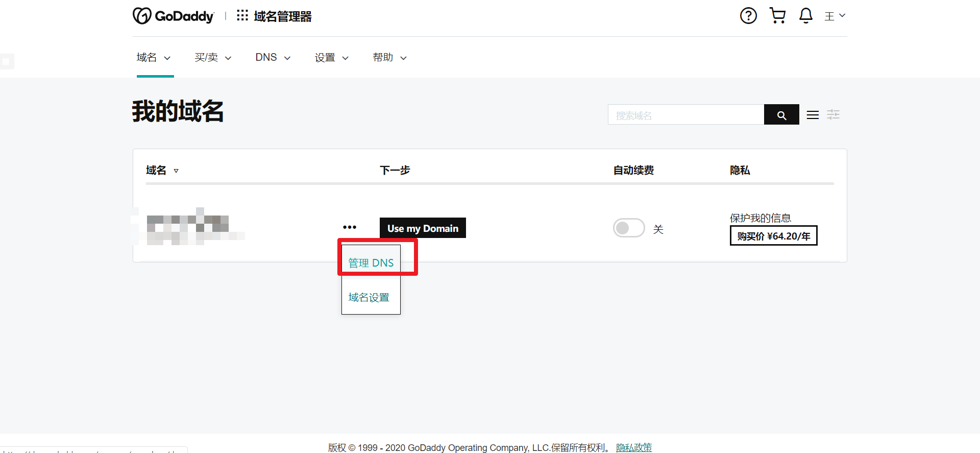The height and width of the screenshot is (453, 980).
Task: Click the black search magnifier button
Action: pyautogui.click(x=781, y=115)
